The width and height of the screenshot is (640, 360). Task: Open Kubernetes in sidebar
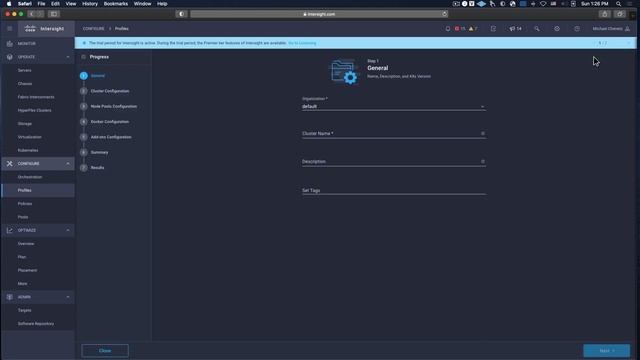tap(28, 150)
